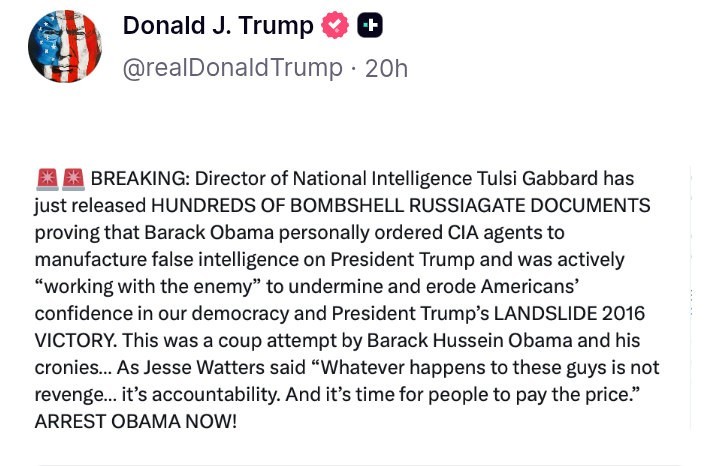Screen dimensions: 720x466
Task: Click "Director of National Intelligence" text
Action: [x=325, y=179]
